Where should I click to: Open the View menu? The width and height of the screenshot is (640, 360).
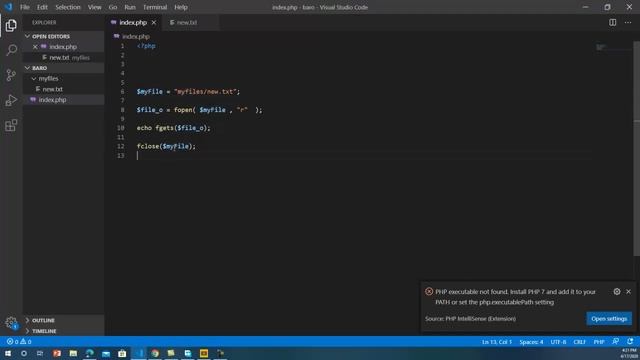click(x=94, y=7)
